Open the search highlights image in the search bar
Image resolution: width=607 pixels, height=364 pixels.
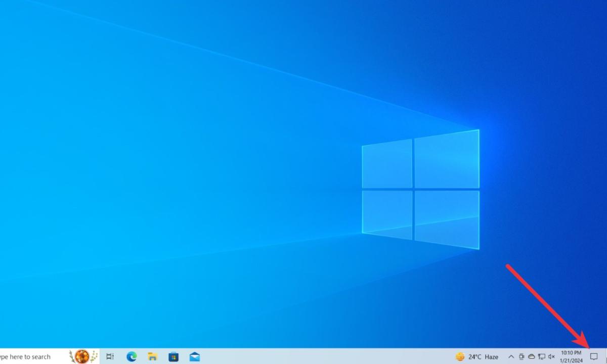point(82,356)
